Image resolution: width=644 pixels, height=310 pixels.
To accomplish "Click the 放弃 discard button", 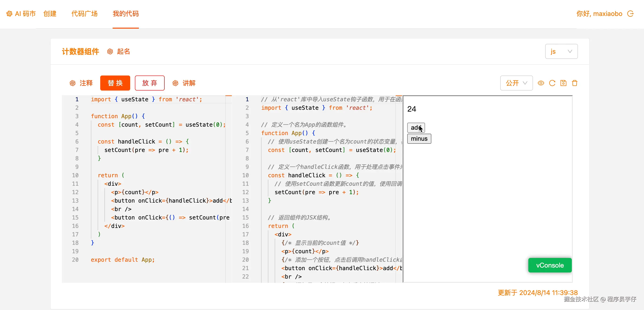I will point(149,83).
